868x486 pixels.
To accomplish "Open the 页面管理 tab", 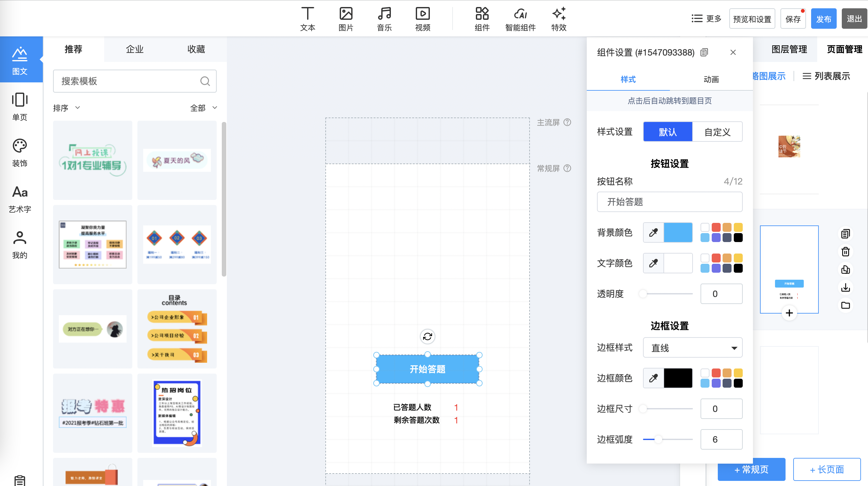I will (844, 49).
